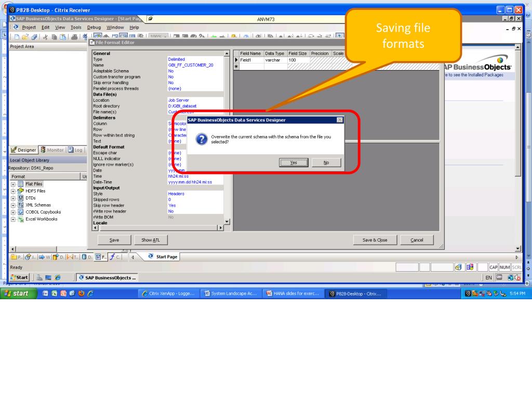Click the properties list scroll up arrow
Image resolution: width=532 pixels, height=399 pixels.
227,54
